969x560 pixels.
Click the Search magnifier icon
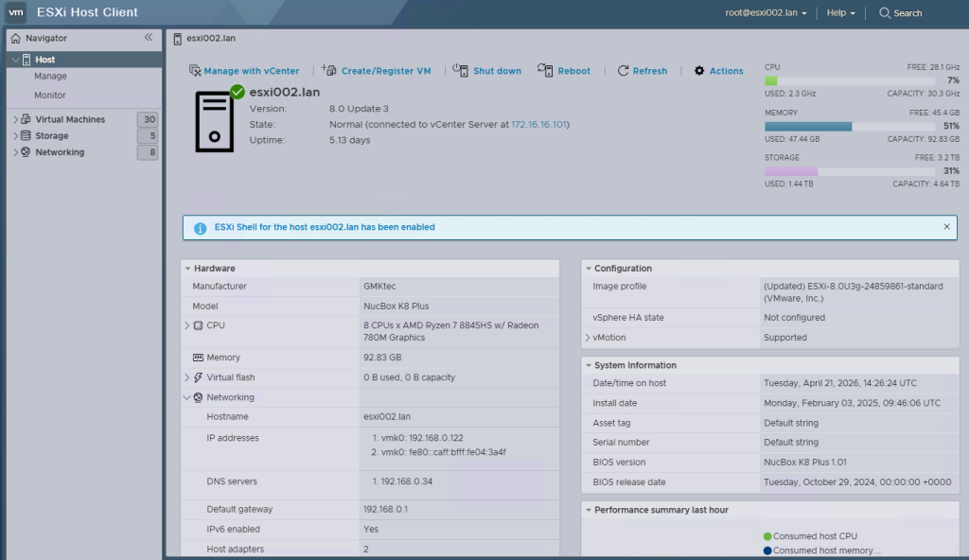pyautogui.click(x=885, y=13)
